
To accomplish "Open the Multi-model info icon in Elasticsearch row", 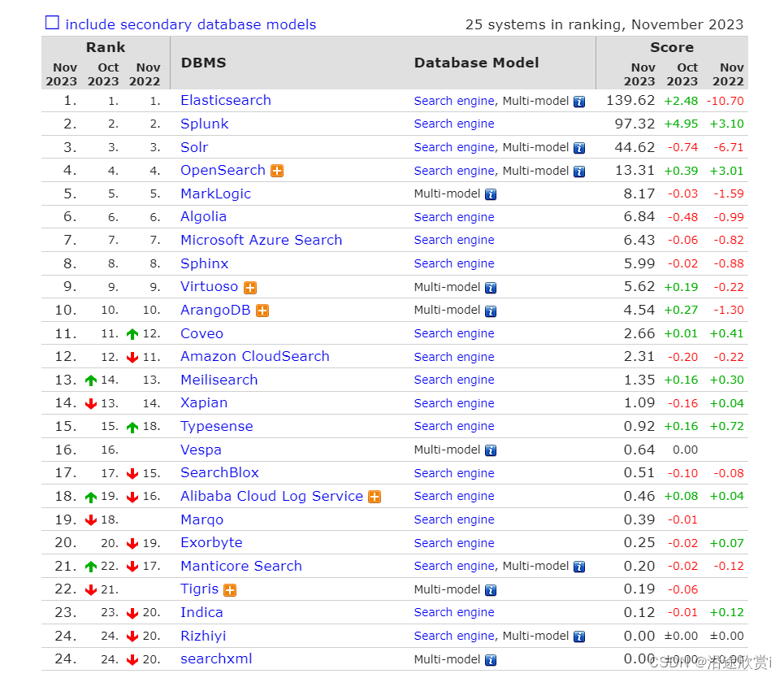I will pos(578,101).
